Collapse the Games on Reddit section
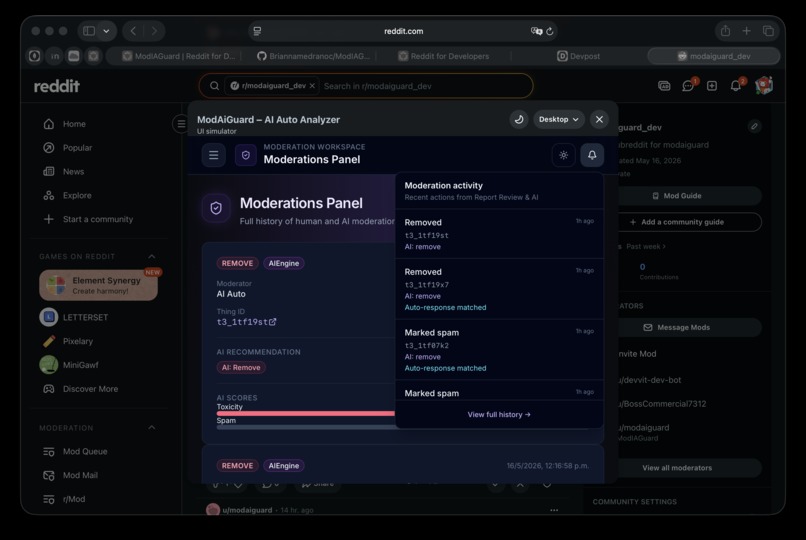806x540 pixels. point(152,256)
